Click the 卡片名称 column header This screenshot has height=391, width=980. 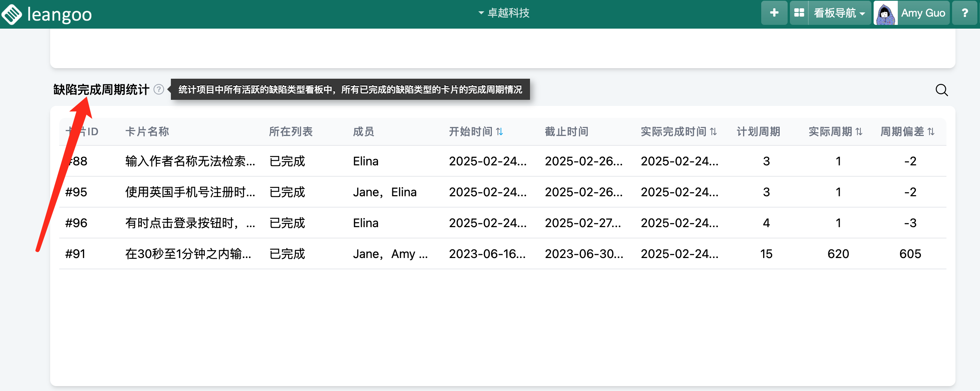pos(147,132)
